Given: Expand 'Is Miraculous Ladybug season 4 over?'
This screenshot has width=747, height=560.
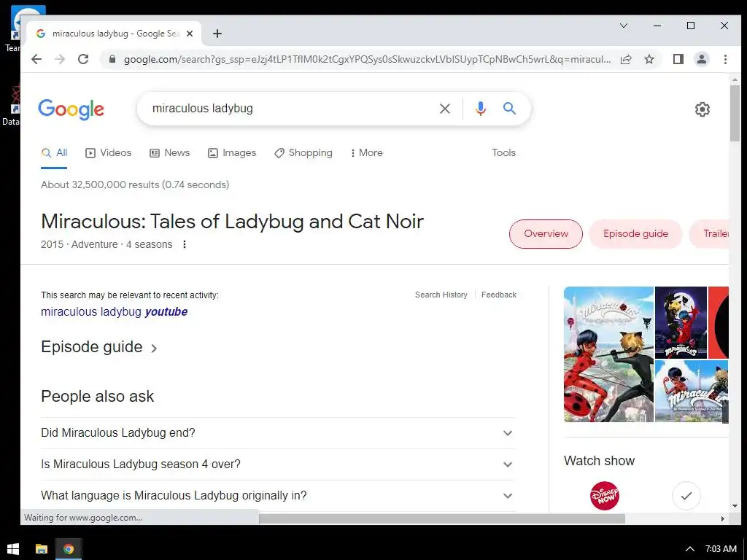Looking at the screenshot, I should (x=279, y=464).
